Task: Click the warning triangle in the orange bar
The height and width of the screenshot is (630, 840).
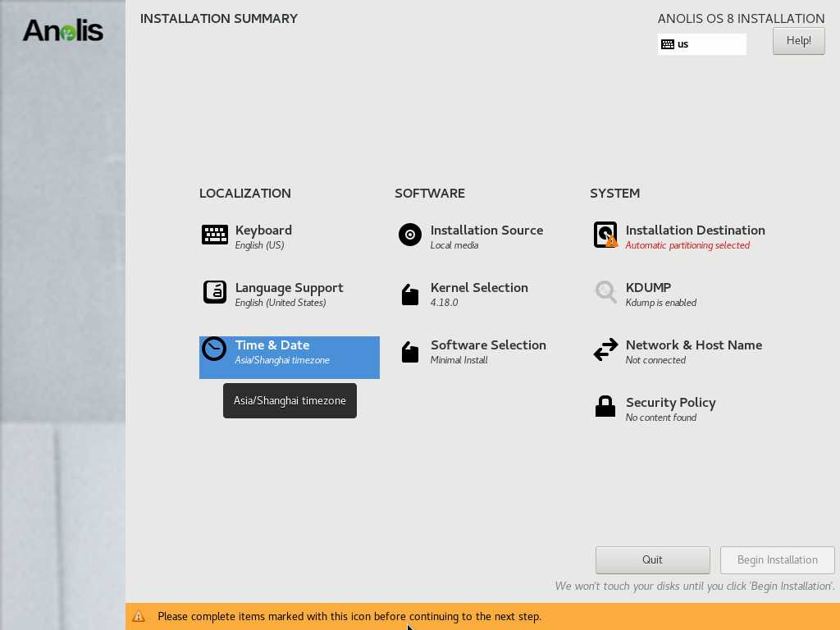Action: [138, 616]
